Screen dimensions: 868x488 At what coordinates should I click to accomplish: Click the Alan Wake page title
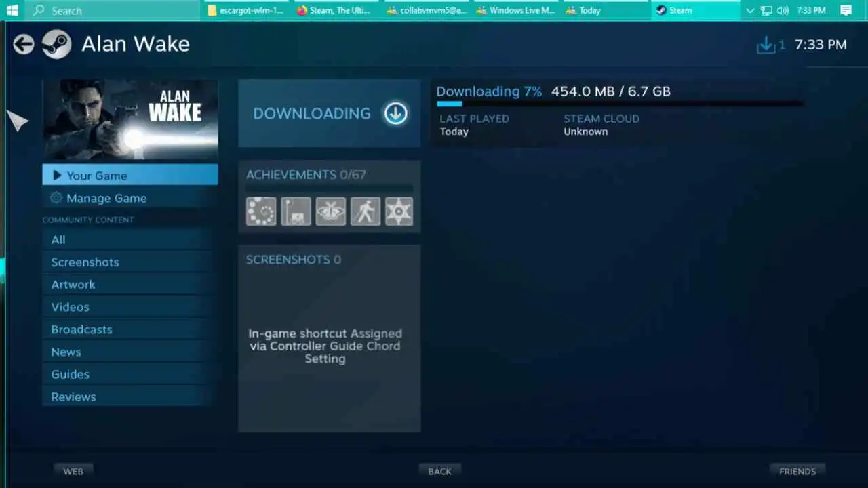[136, 44]
